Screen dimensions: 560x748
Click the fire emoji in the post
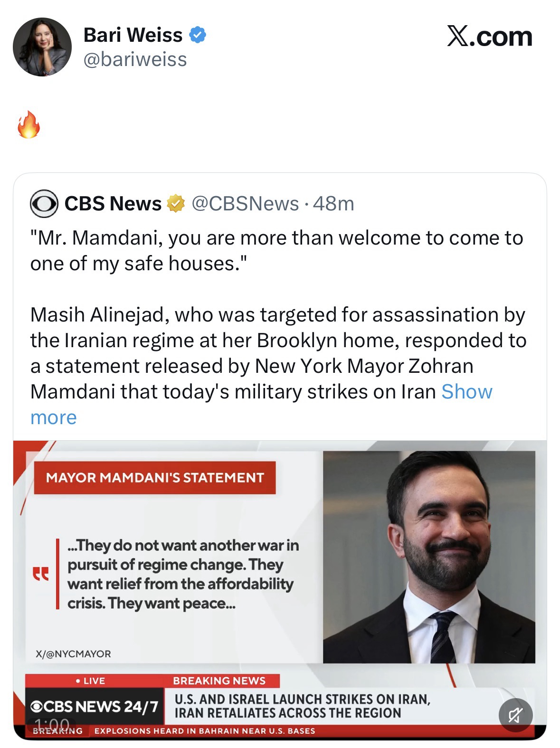click(x=28, y=125)
